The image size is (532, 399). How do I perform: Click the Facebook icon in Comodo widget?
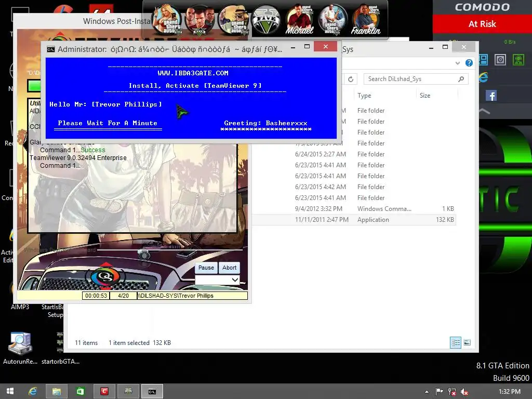click(491, 96)
